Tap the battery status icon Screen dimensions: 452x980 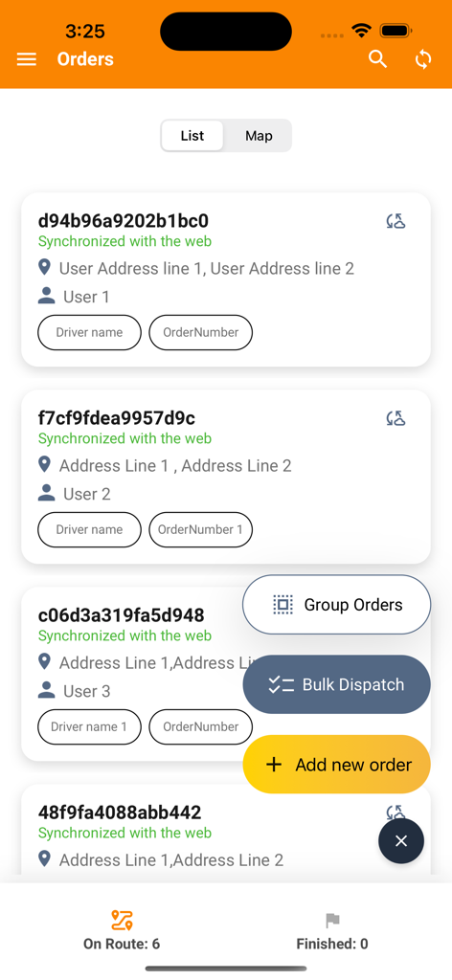(395, 30)
